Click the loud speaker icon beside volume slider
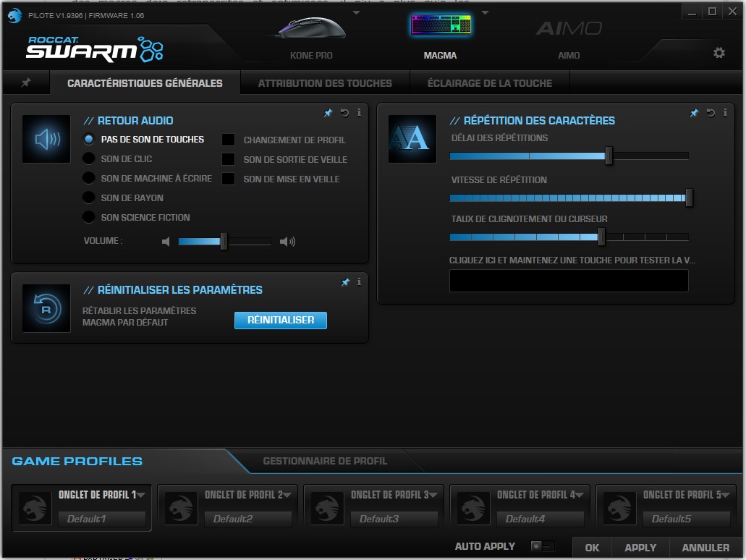This screenshot has width=746, height=560. click(x=287, y=241)
